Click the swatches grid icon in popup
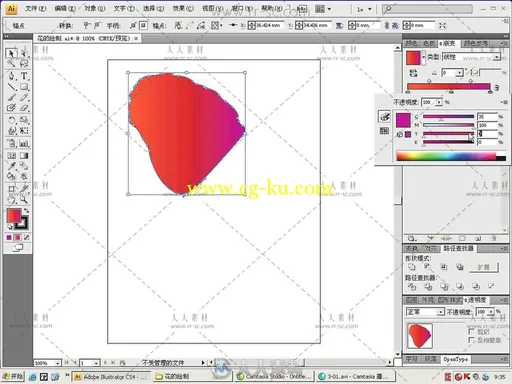Viewport: 512px width, 384px height. [384, 131]
